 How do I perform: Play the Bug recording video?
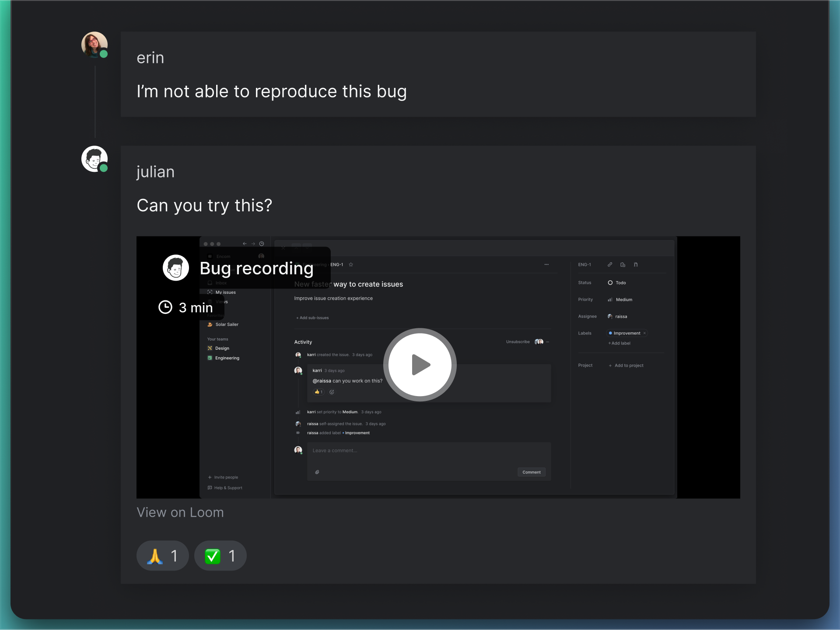click(420, 365)
